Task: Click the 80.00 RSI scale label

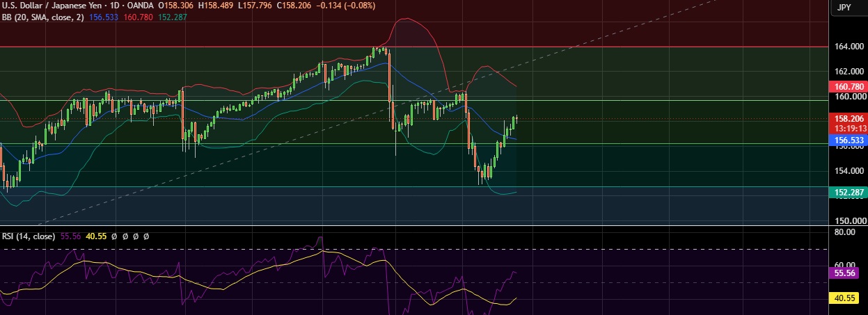Action: click(846, 232)
